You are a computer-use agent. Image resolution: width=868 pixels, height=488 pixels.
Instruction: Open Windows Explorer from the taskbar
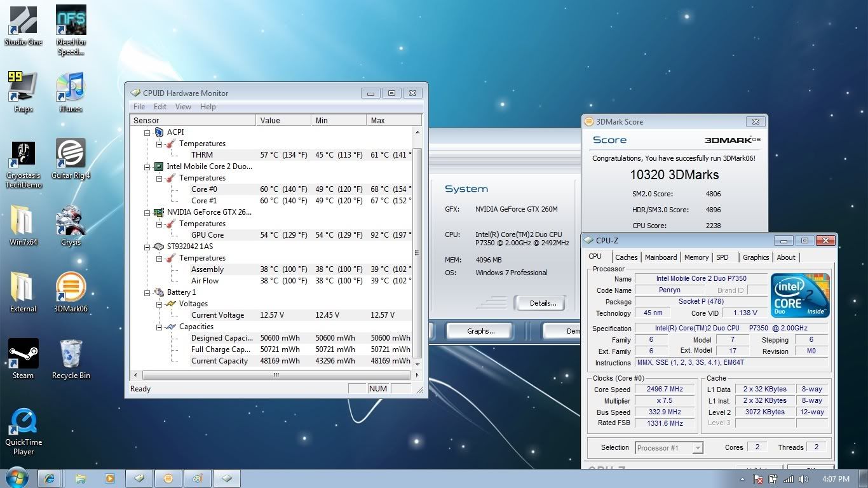pyautogui.click(x=80, y=478)
